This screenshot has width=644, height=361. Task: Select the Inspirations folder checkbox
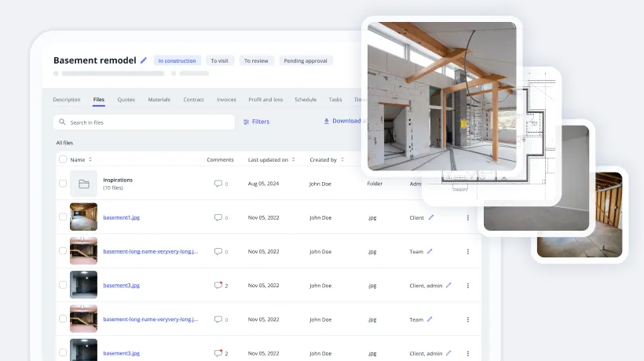[63, 184]
